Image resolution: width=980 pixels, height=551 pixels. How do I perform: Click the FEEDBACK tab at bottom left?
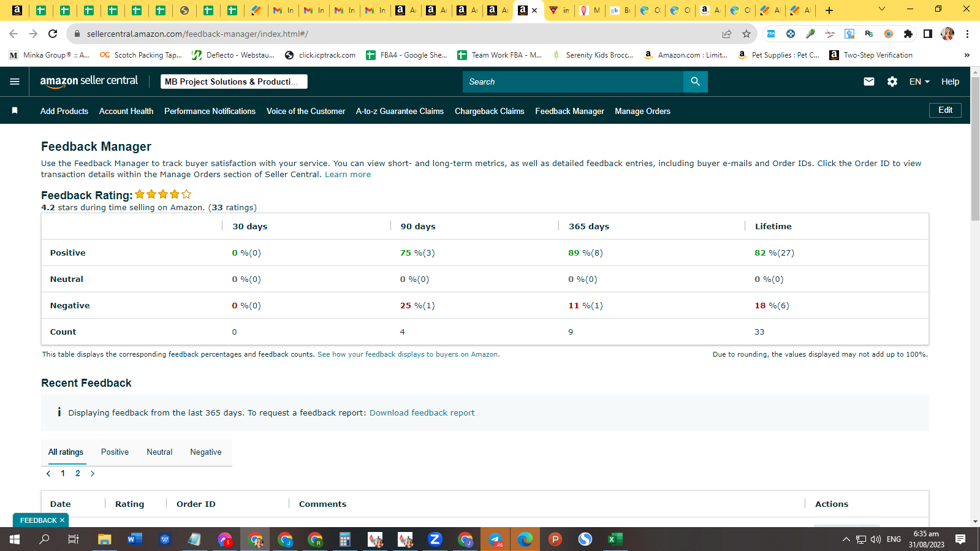click(x=38, y=520)
